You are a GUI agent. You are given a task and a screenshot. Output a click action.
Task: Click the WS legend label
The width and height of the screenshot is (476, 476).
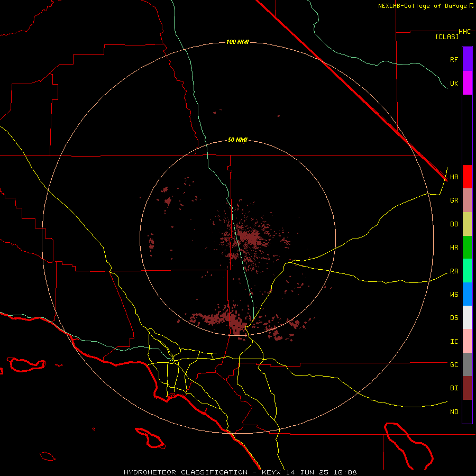click(454, 294)
